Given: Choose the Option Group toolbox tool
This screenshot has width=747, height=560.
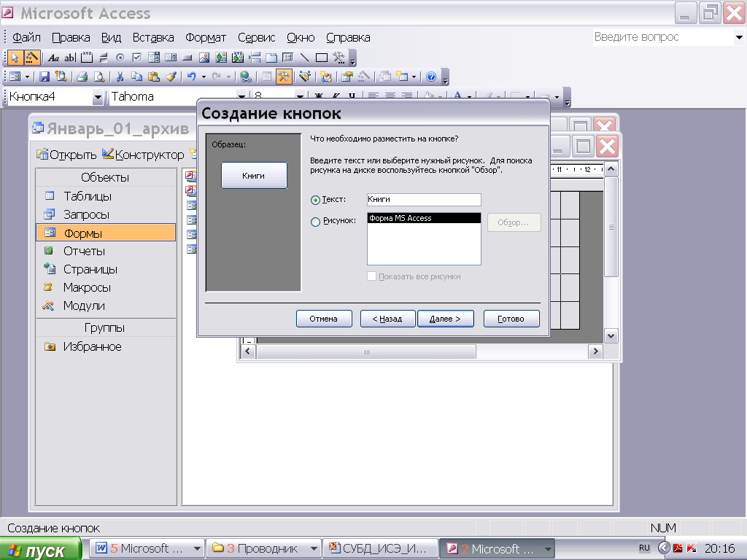Looking at the screenshot, I should pyautogui.click(x=87, y=58).
